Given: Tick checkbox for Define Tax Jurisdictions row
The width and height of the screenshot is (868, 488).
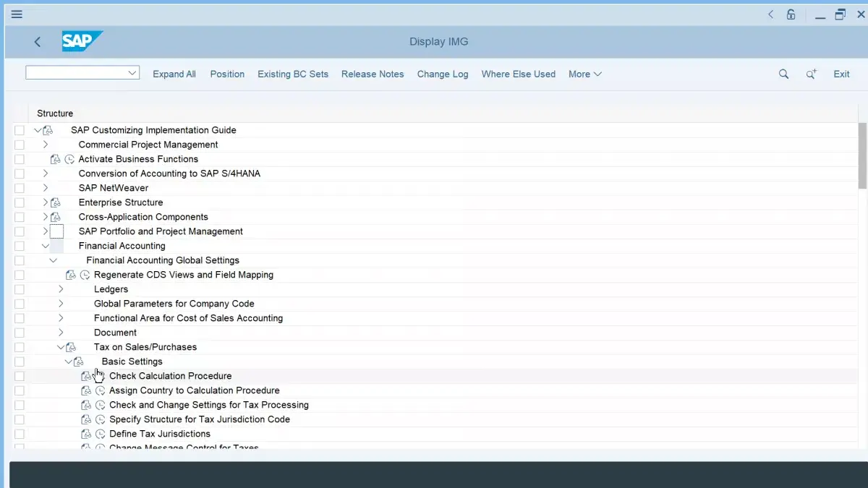Looking at the screenshot, I should pyautogui.click(x=20, y=434).
